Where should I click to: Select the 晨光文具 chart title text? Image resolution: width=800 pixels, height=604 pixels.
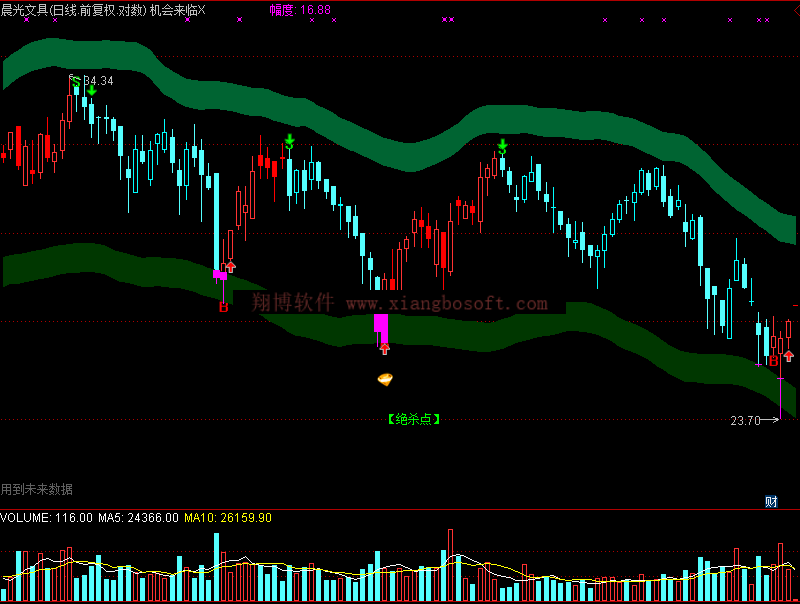click(x=73, y=10)
